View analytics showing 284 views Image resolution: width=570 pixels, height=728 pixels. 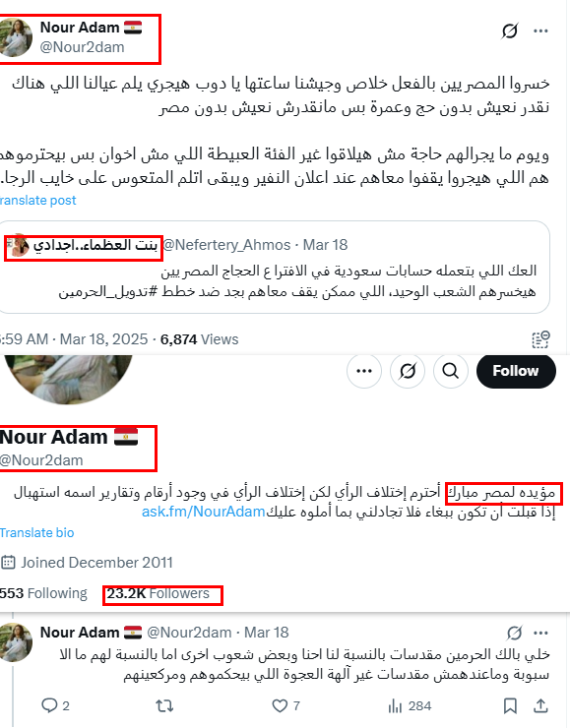tap(410, 705)
